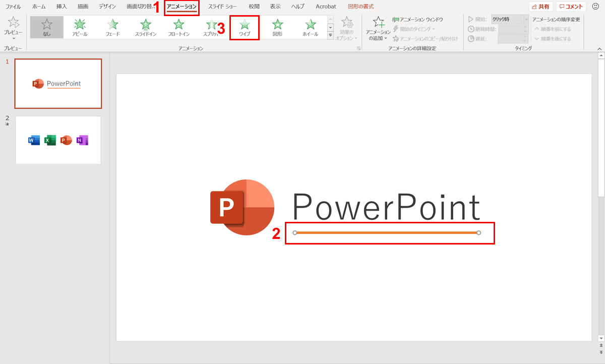Switch to the アニメーション tab
The width and height of the screenshot is (605, 364).
coord(181,7)
